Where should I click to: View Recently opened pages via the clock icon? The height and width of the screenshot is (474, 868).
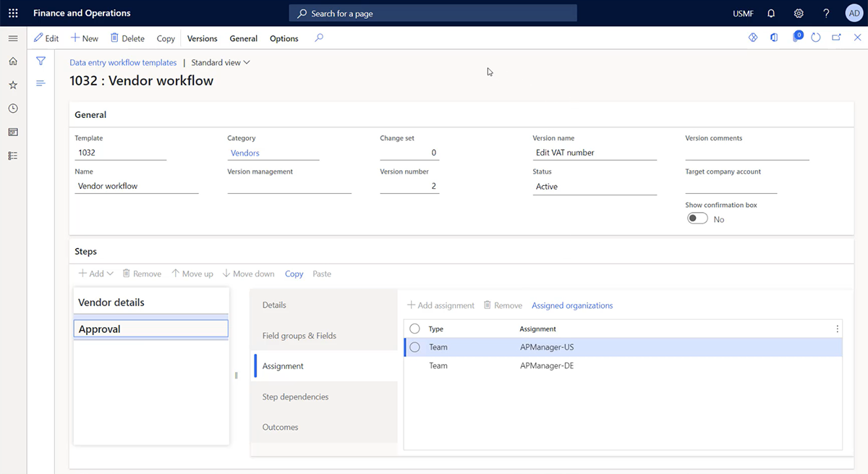12,108
